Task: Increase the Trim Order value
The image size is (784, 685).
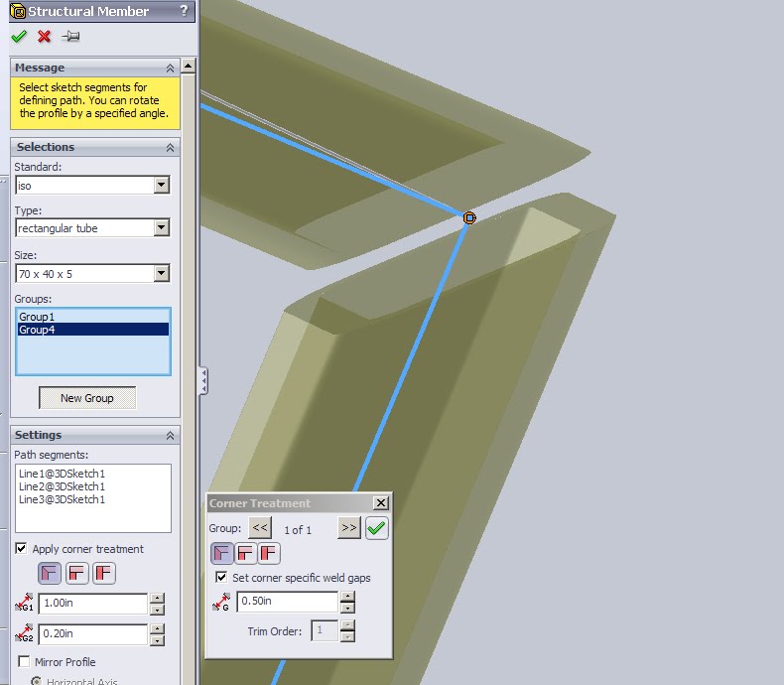Action: pos(347,625)
